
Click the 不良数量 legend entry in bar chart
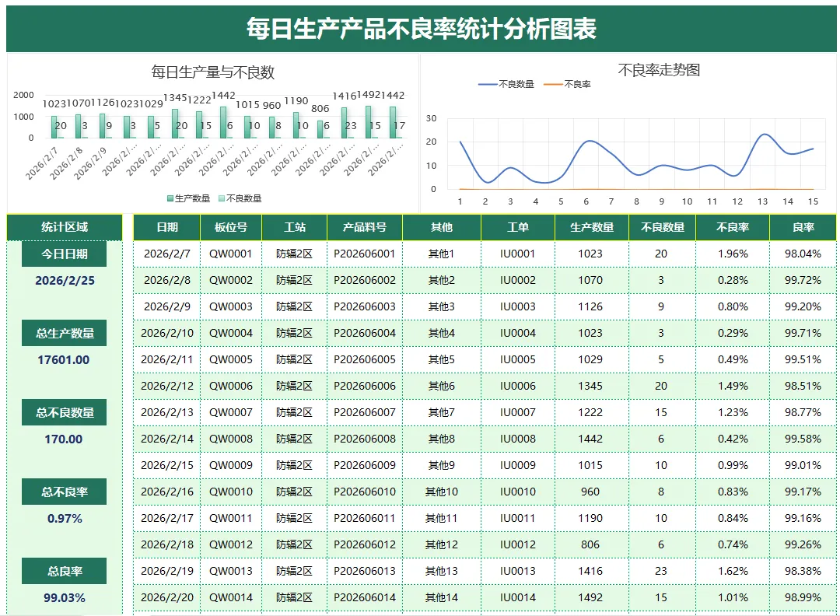pyautogui.click(x=240, y=199)
